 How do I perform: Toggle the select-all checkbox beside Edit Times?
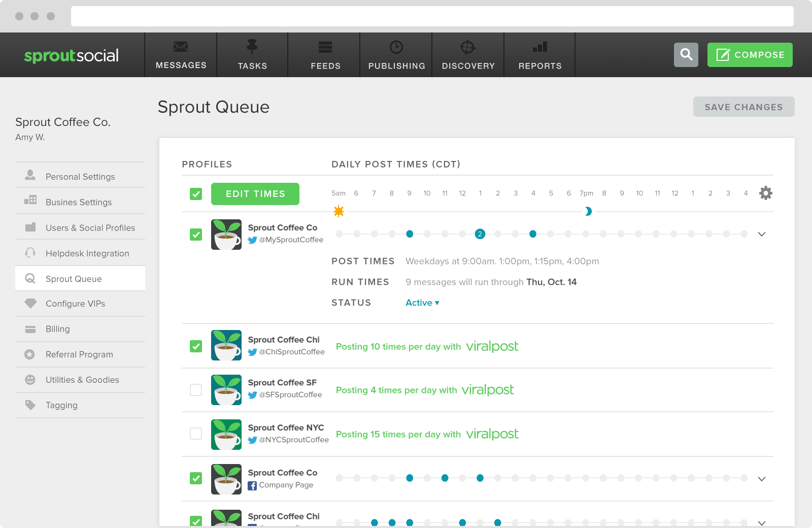[196, 194]
